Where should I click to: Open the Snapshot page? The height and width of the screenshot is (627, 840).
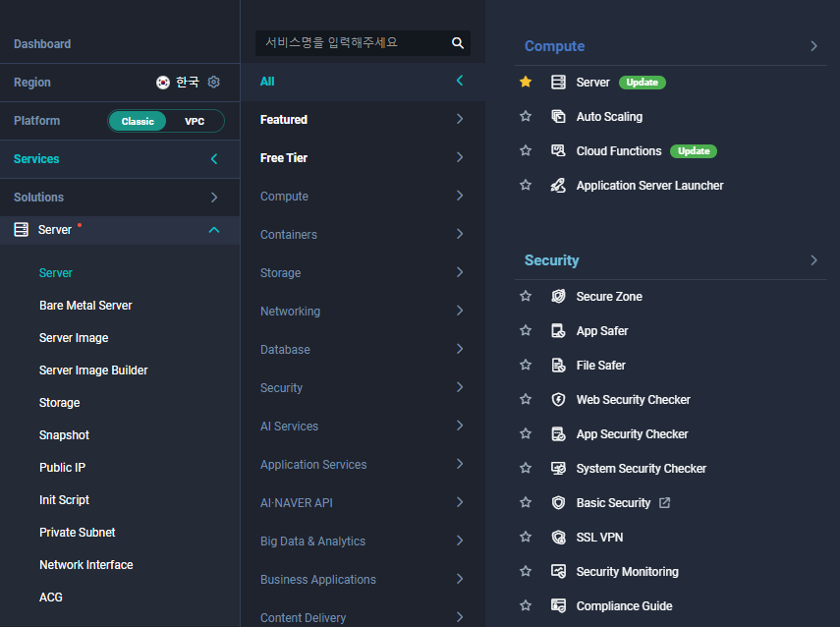pyautogui.click(x=64, y=435)
